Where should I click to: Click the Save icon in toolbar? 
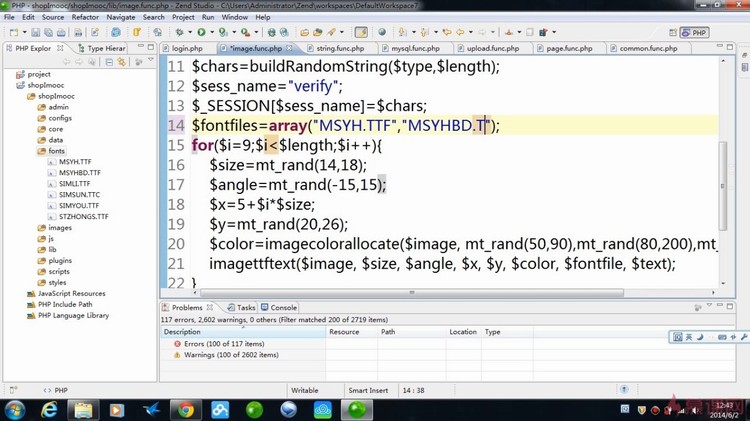[34, 33]
